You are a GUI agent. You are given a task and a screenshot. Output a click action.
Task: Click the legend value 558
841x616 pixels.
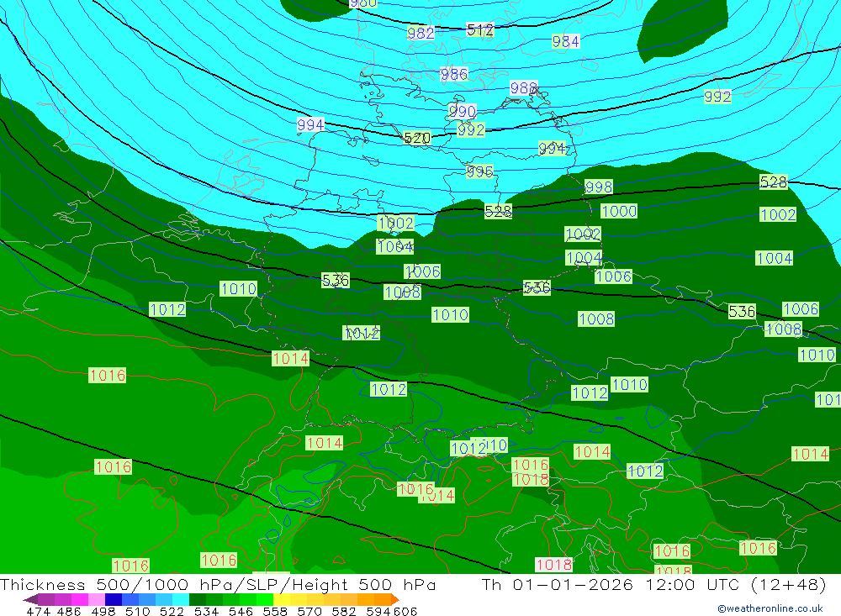275,611
